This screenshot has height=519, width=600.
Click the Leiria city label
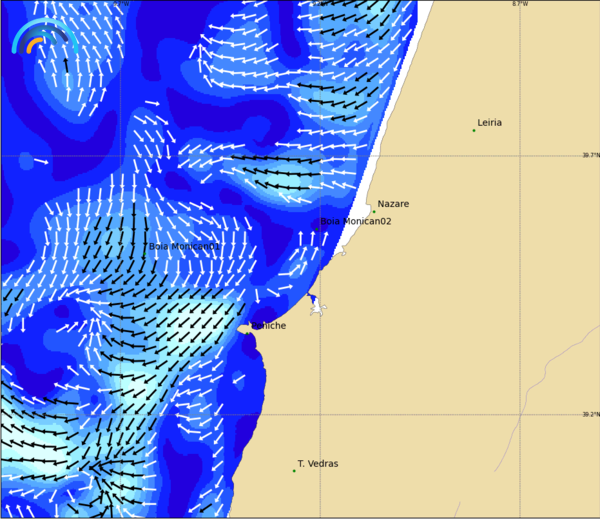[489, 122]
